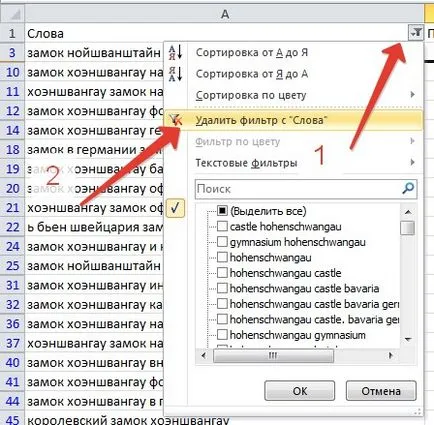Open the filter dropdown on Слова header
Image resolution: width=434 pixels, height=425 pixels.
(x=415, y=33)
